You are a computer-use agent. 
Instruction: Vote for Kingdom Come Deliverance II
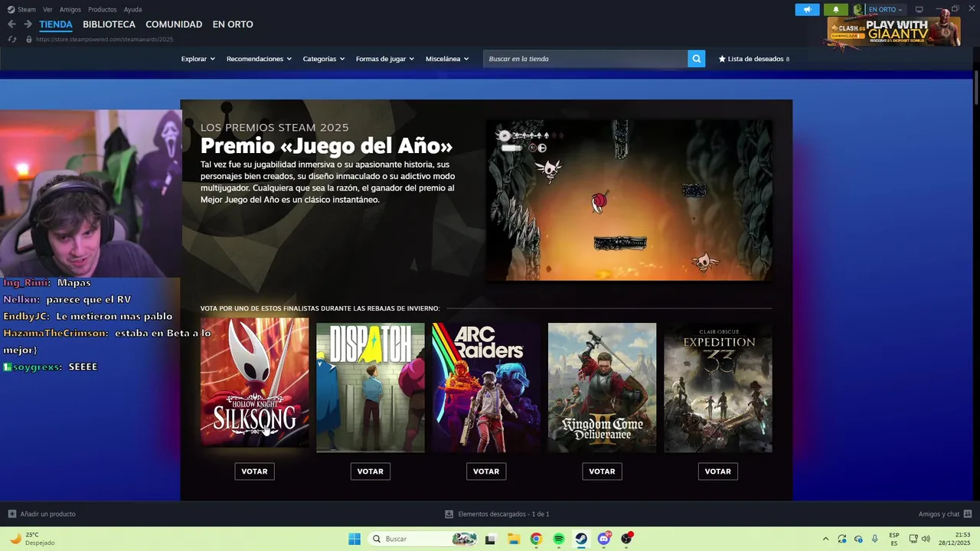[602, 471]
